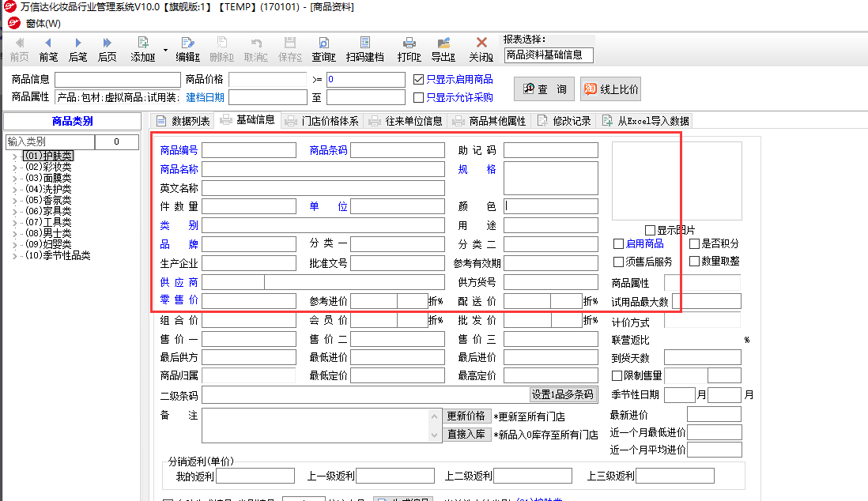868x501 pixels.
Task: Expand the (04)洗护类 category
Action: (14, 190)
